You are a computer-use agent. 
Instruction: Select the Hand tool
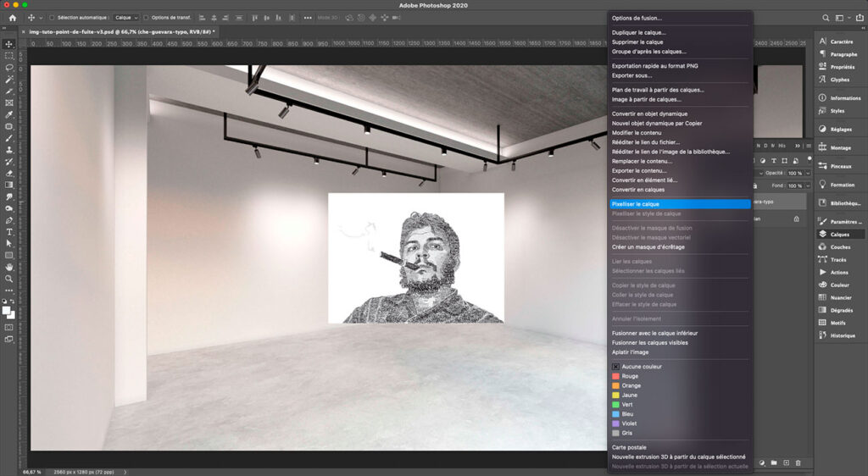coord(8,267)
